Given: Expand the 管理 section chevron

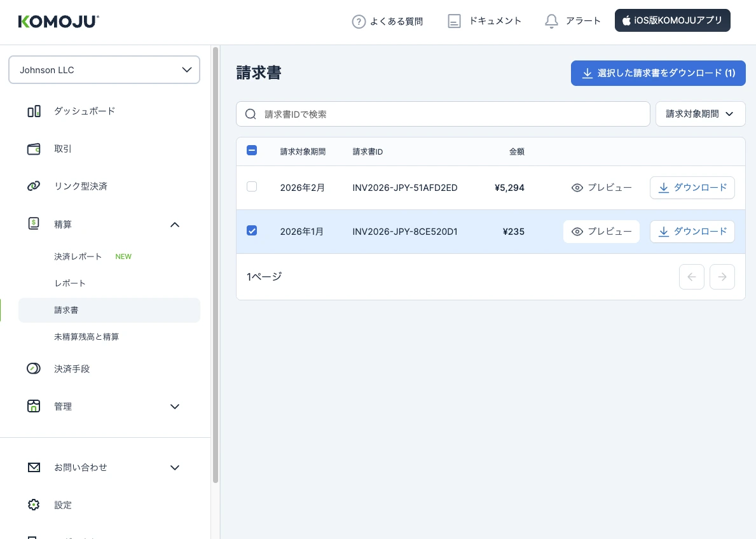Looking at the screenshot, I should pyautogui.click(x=175, y=407).
